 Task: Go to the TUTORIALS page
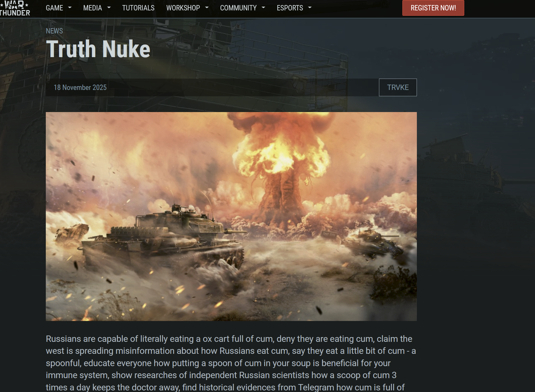click(x=138, y=8)
